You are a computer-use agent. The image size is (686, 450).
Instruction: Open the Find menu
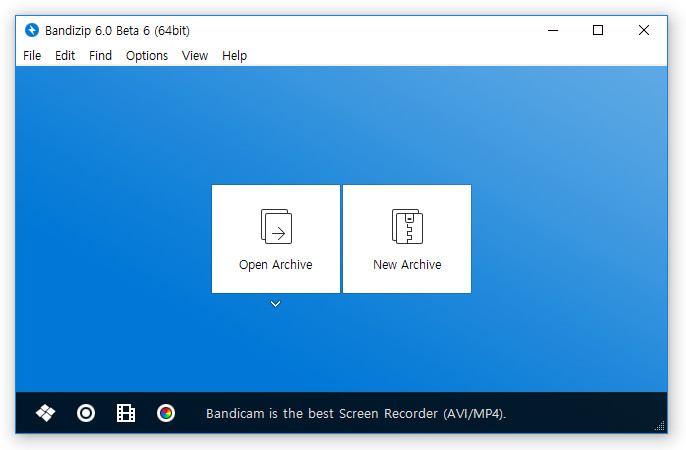coord(100,56)
